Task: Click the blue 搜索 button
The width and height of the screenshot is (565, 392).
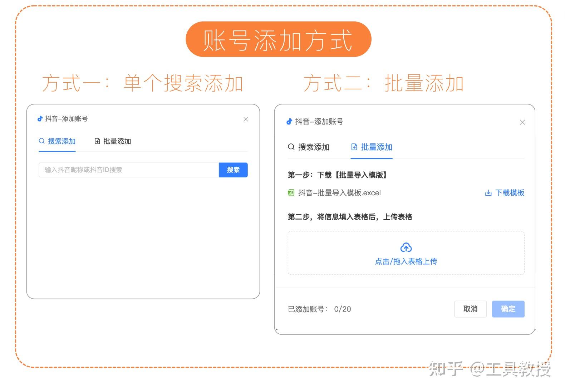Action: coord(233,170)
